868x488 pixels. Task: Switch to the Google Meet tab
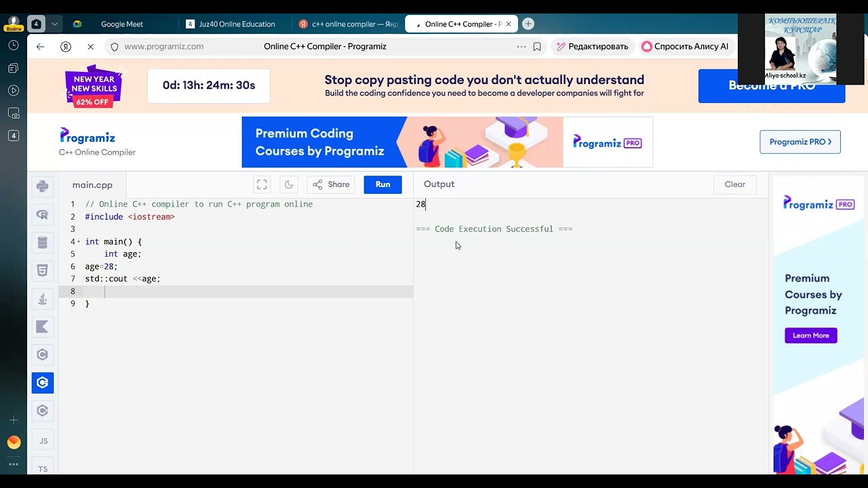point(122,24)
